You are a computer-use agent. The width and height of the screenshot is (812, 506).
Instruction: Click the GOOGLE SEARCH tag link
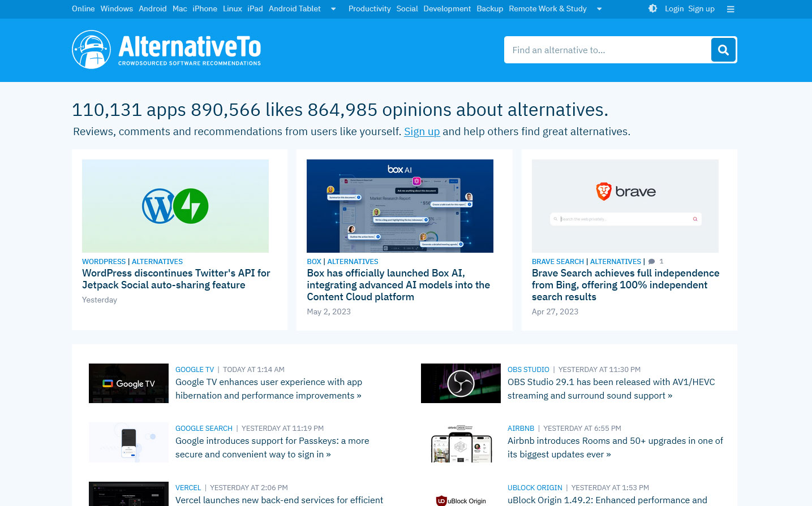tap(204, 429)
